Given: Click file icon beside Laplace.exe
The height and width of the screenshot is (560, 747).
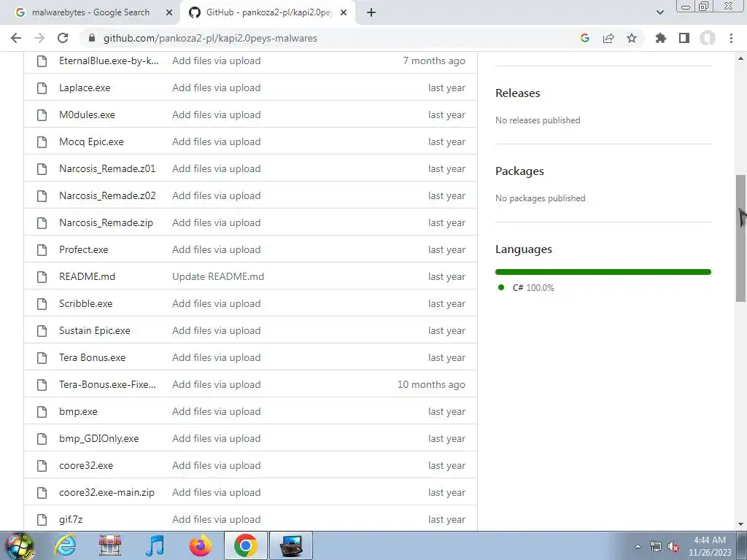Looking at the screenshot, I should pyautogui.click(x=42, y=88).
